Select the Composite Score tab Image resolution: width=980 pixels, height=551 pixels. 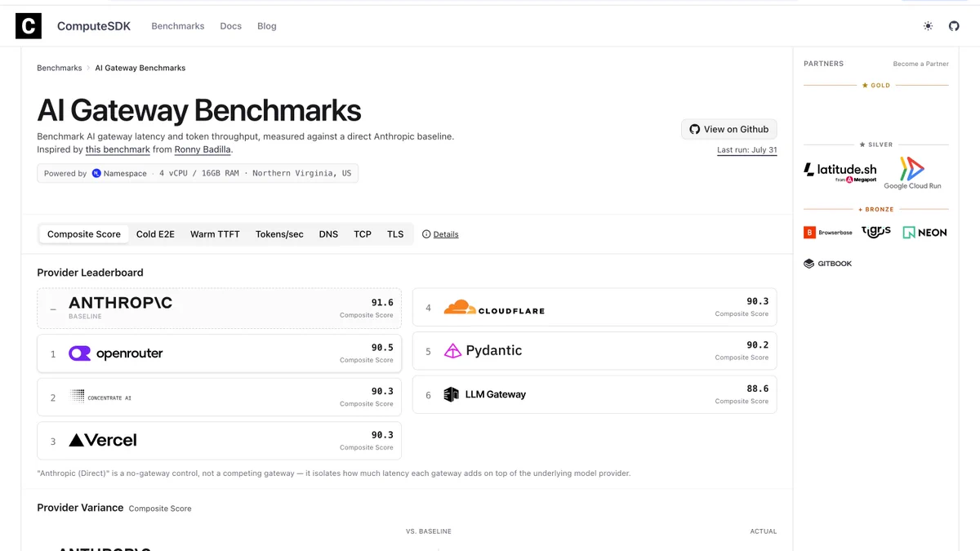click(84, 234)
